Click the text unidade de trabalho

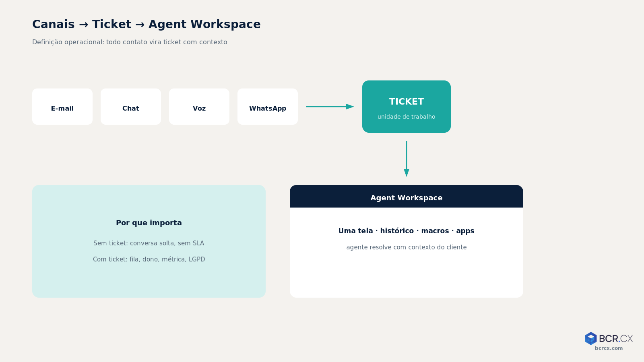click(407, 117)
